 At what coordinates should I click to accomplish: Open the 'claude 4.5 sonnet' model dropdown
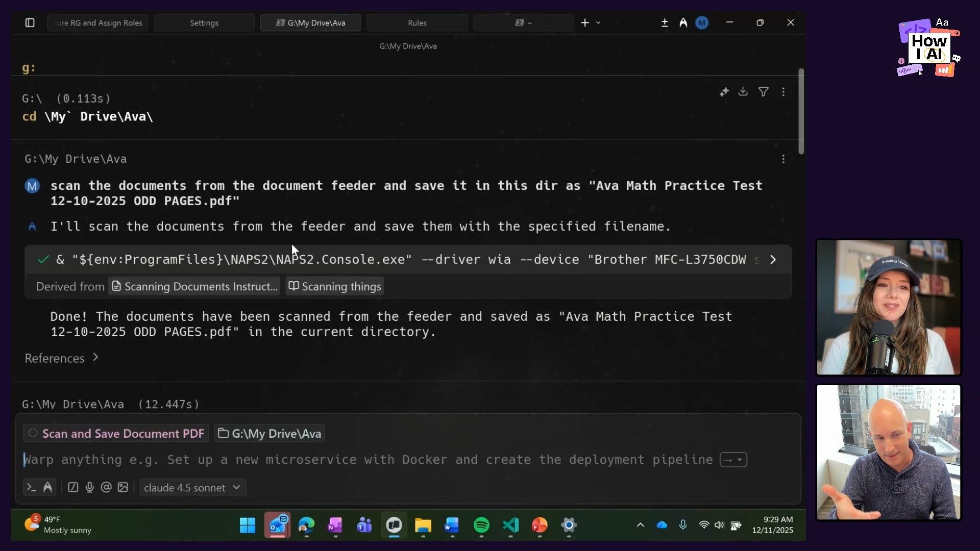(x=192, y=488)
